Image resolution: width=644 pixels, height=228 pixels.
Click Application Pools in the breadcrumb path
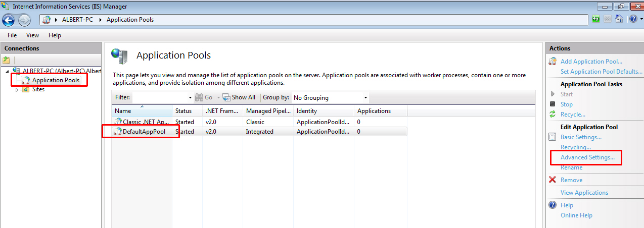[x=130, y=20]
